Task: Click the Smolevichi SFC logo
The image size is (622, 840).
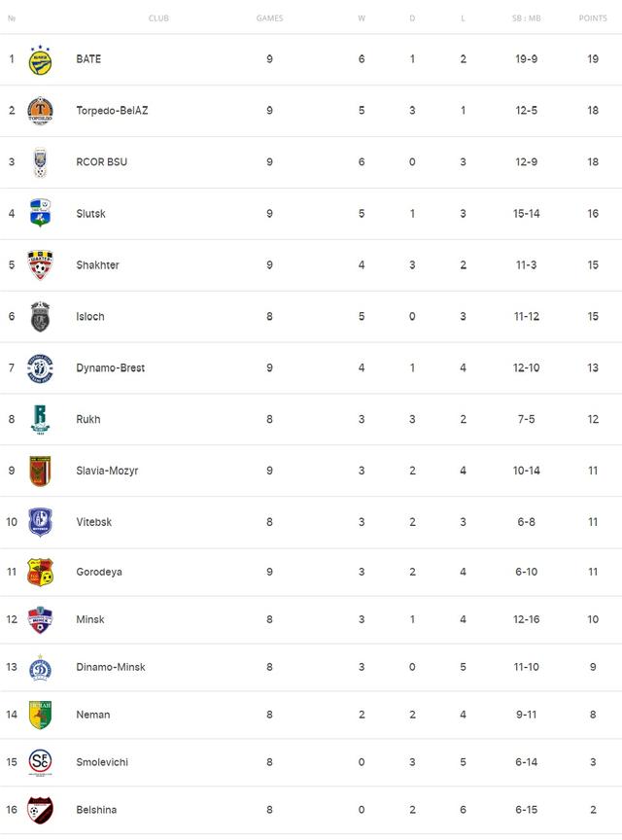Action: [x=40, y=762]
